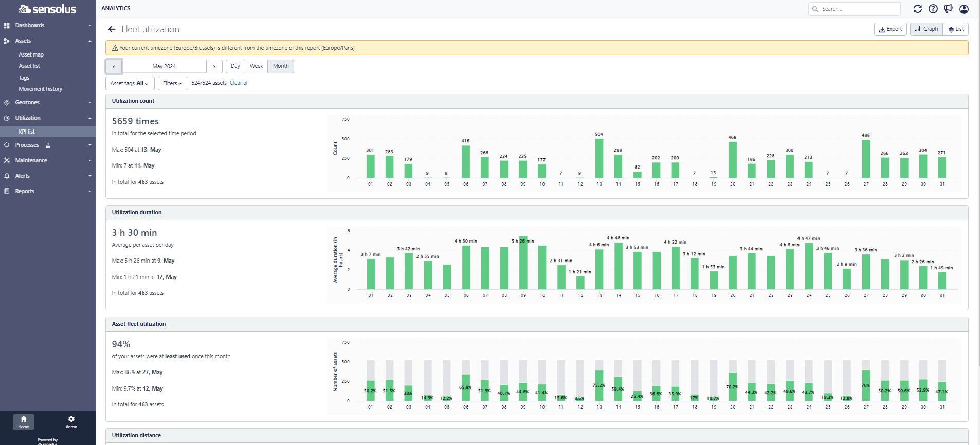This screenshot has height=445, width=980.
Task: Switch to Graph view
Action: [x=927, y=29]
